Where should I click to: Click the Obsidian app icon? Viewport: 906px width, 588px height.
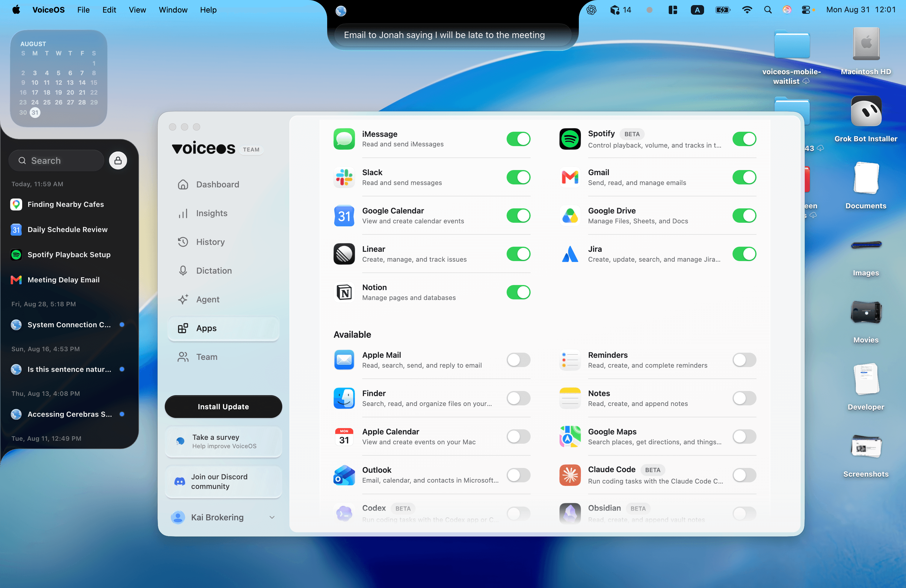pos(570,513)
